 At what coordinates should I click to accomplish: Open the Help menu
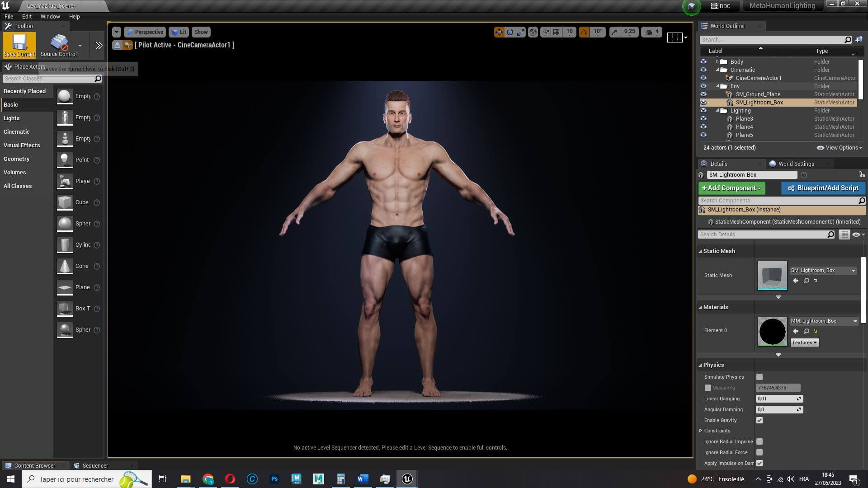[x=74, y=16]
